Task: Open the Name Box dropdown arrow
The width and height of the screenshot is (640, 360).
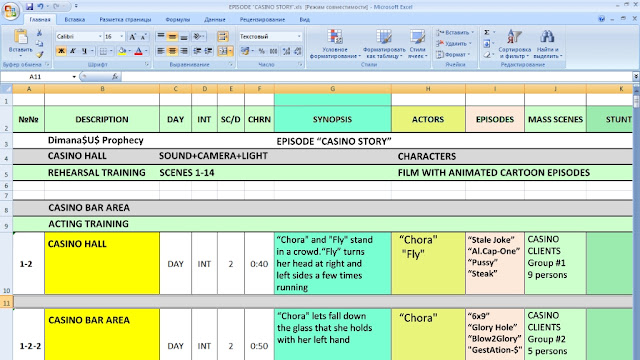Action: 74,77
